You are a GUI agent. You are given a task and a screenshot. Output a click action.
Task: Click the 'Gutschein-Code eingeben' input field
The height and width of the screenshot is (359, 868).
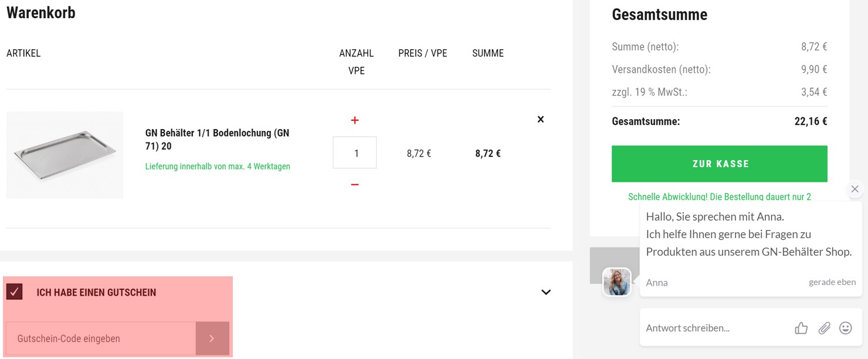coord(100,338)
